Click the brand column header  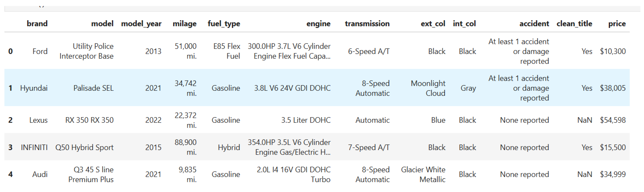pos(37,23)
